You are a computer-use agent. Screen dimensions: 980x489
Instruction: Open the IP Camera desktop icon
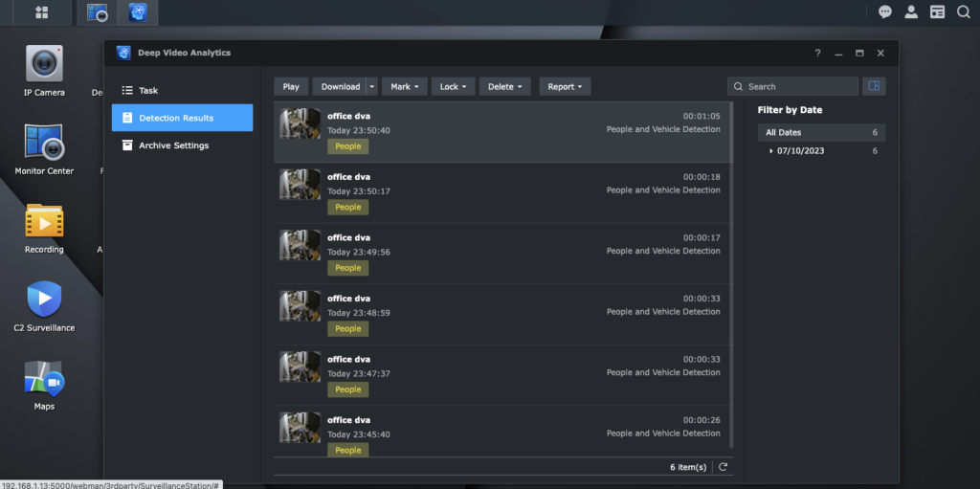44,64
